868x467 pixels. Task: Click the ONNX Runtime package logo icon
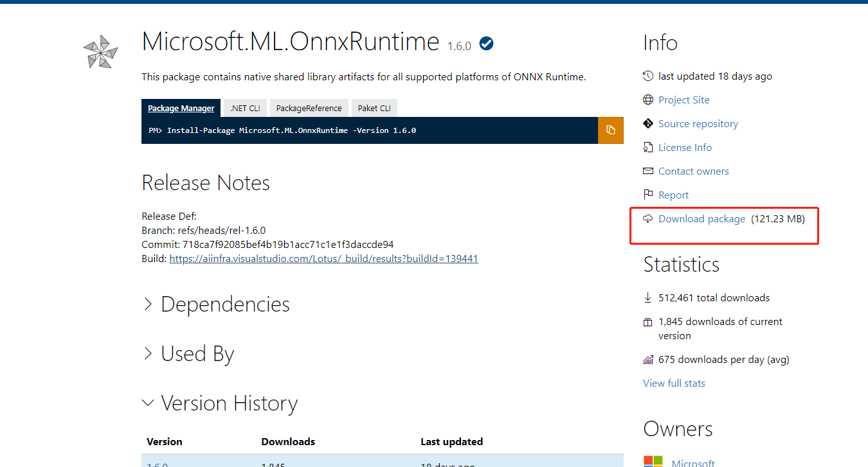pos(102,51)
